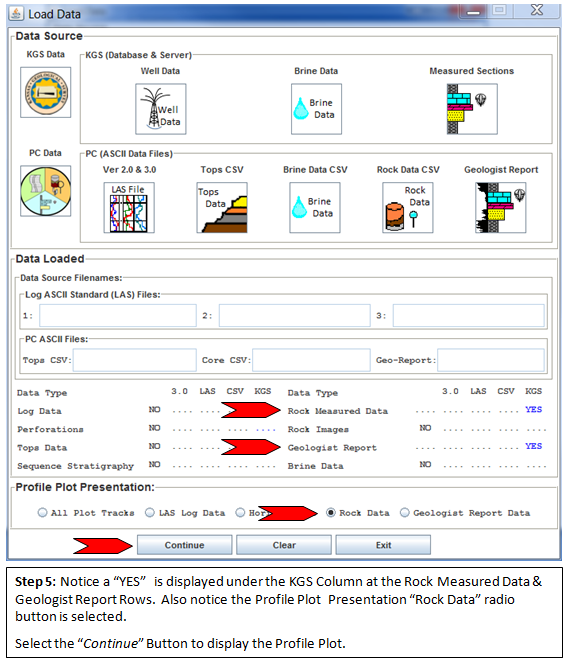The image size is (567, 663).
Task: Open the Geologist Report icon
Action: 501,208
